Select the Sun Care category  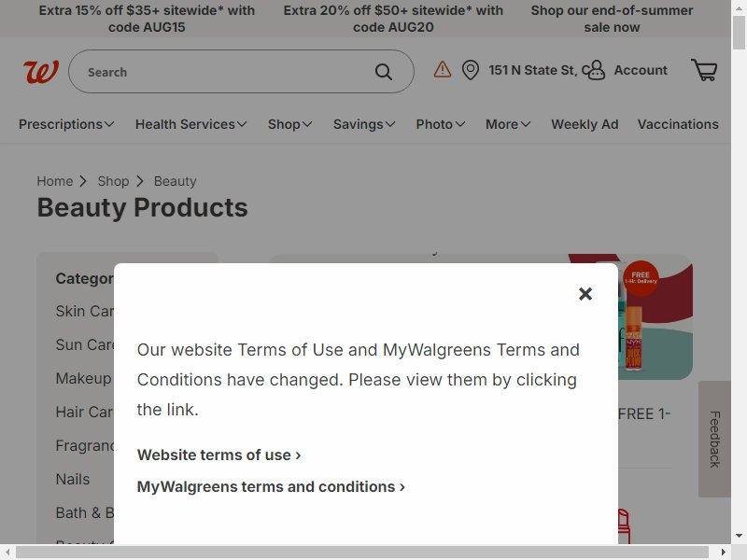coord(85,344)
